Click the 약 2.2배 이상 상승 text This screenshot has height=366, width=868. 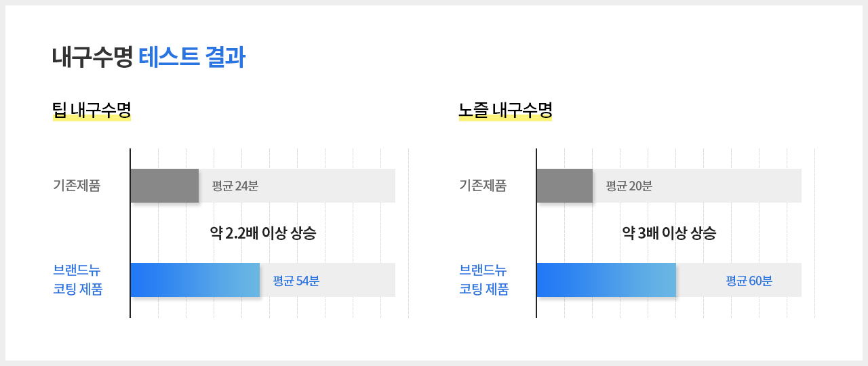click(x=263, y=234)
